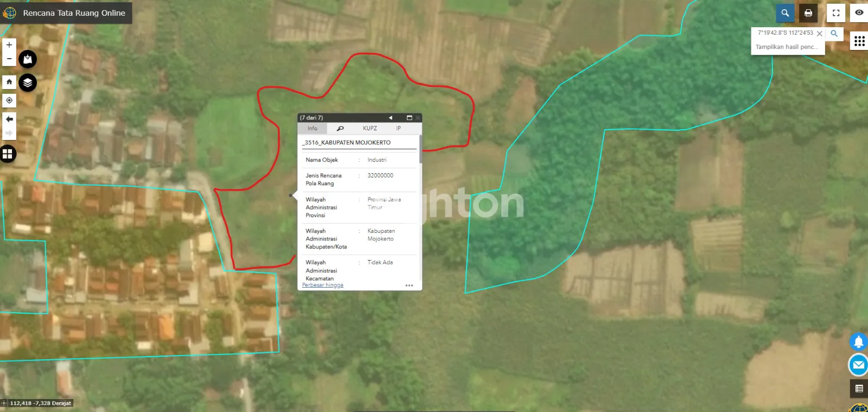Viewport: 868px width, 412px height.
Task: Expand the nine-dot widget menu
Action: 859,41
